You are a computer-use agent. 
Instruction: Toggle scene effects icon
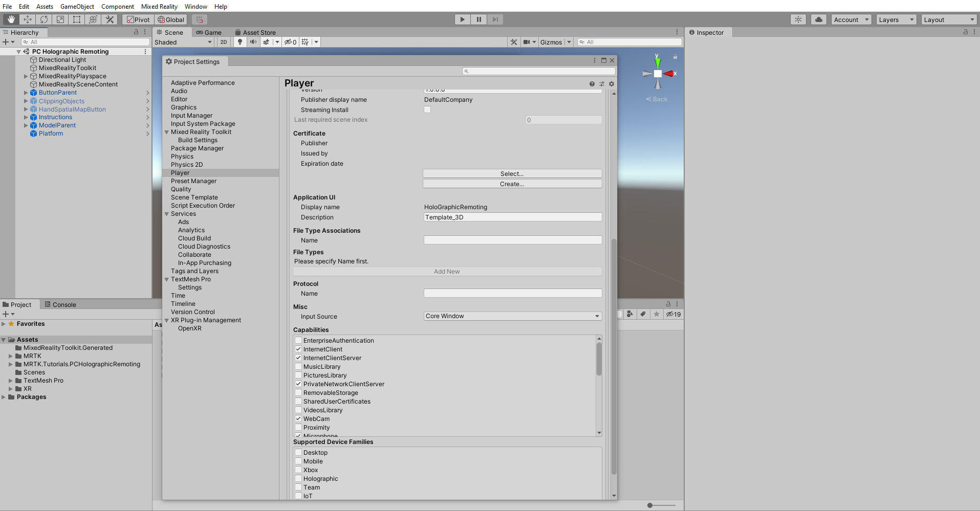266,42
